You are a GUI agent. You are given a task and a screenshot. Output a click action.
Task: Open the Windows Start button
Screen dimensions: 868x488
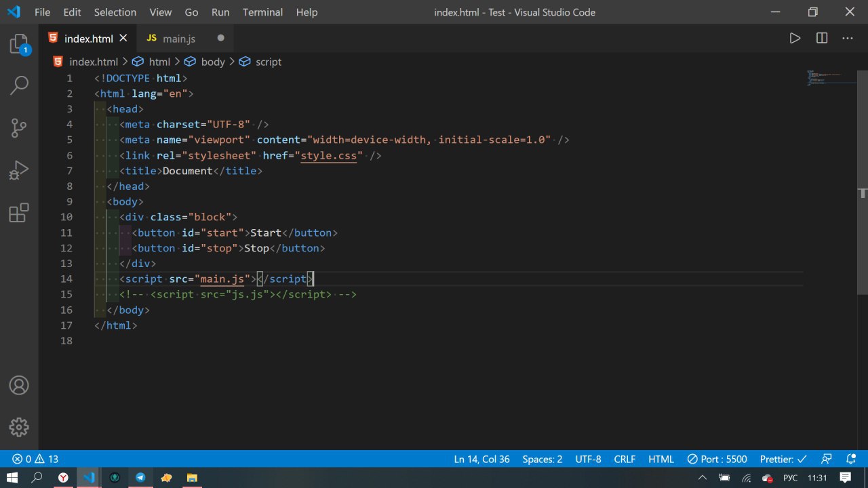(12, 478)
